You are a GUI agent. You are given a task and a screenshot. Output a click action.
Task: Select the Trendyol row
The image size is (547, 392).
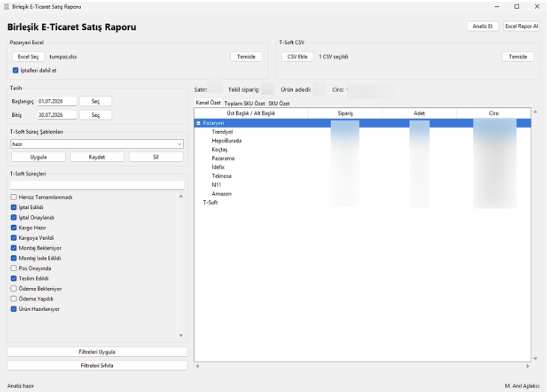pos(363,132)
